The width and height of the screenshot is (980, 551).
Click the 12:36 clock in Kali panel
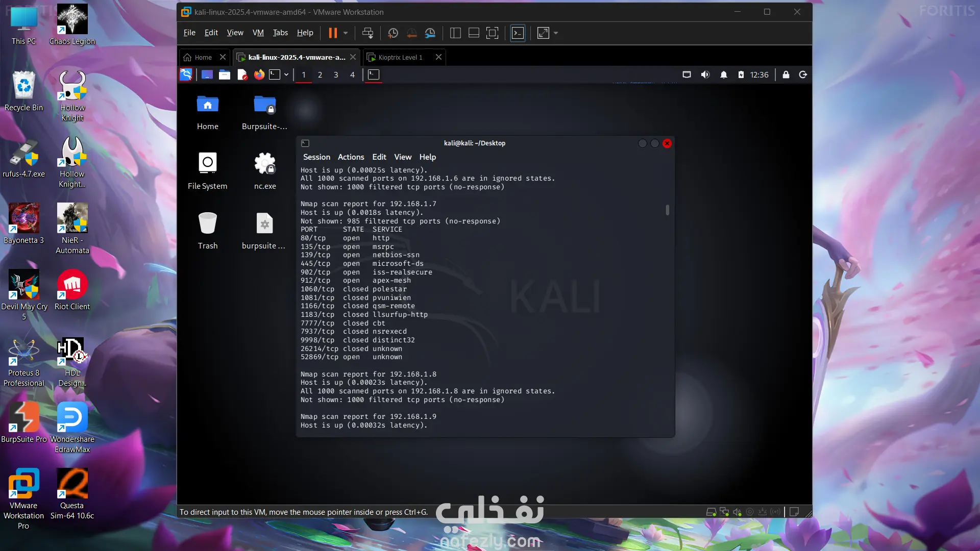coord(759,75)
